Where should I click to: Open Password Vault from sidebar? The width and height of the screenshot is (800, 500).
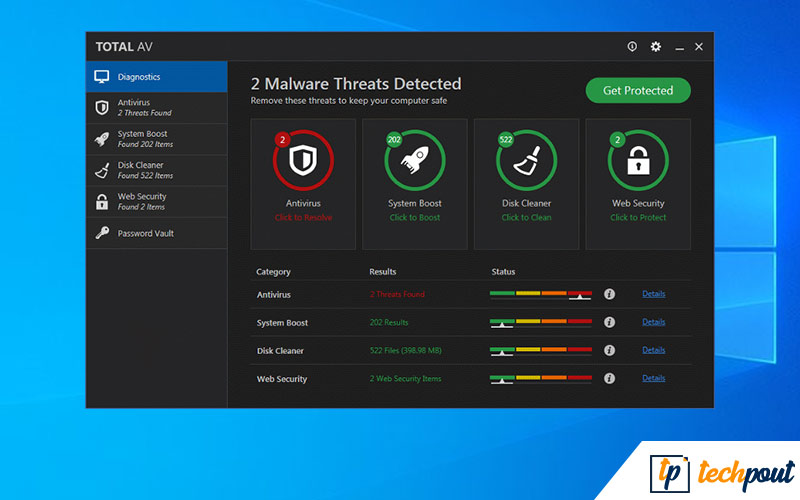[156, 233]
